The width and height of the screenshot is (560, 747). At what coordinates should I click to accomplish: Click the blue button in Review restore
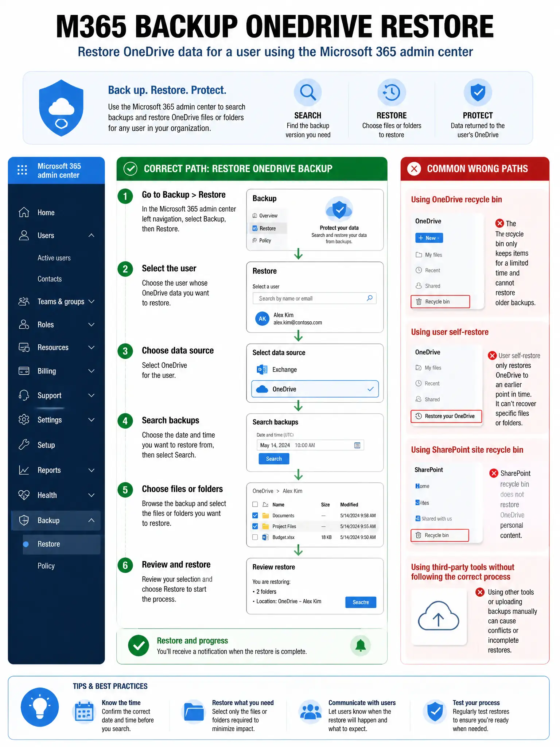point(361,602)
